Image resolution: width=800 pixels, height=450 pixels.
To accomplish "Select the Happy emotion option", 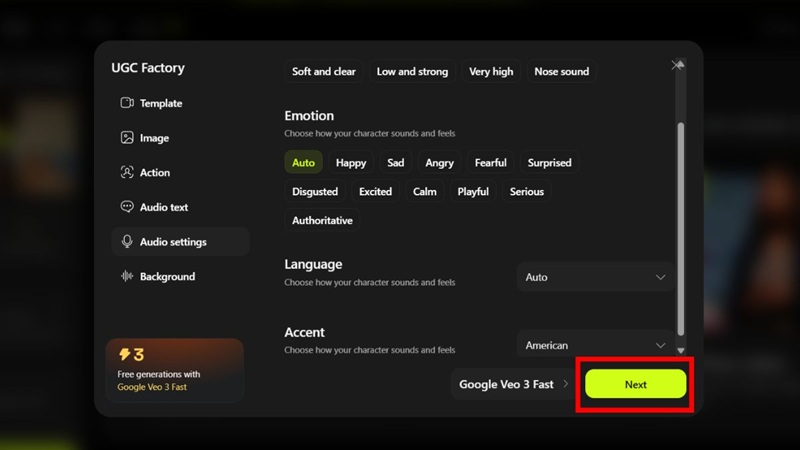I will coord(351,163).
